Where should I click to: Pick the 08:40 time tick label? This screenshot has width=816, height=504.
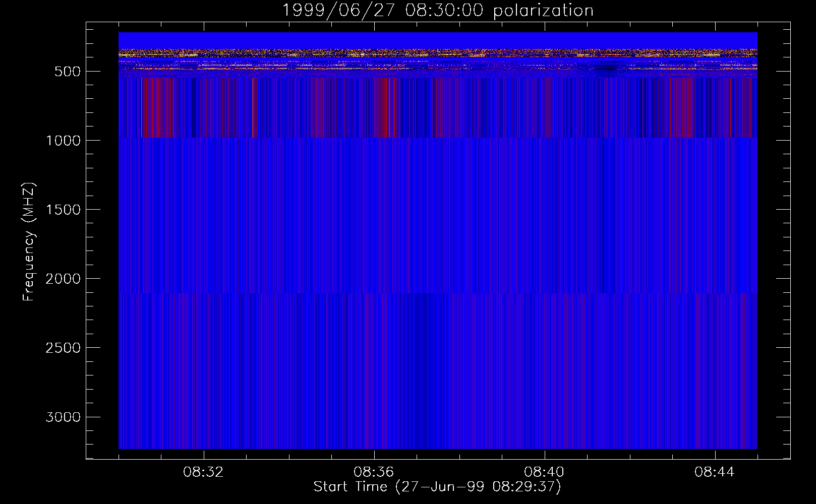pyautogui.click(x=544, y=472)
